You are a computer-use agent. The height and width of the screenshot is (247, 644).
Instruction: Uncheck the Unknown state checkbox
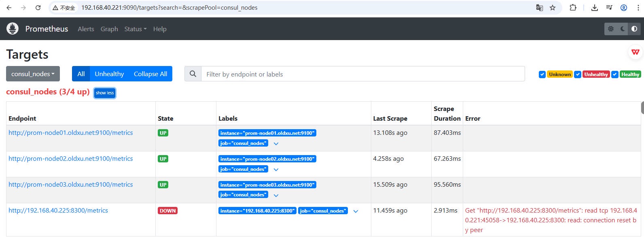coord(542,75)
